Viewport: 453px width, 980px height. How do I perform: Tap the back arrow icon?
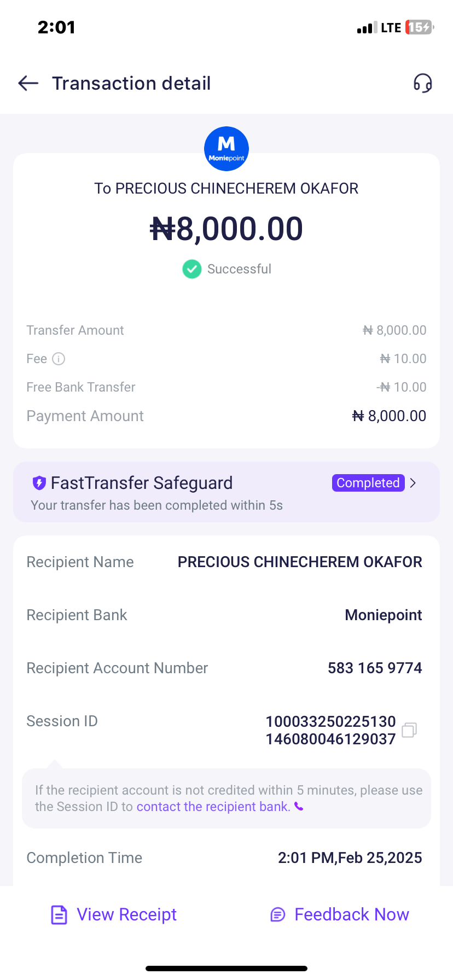click(x=28, y=83)
